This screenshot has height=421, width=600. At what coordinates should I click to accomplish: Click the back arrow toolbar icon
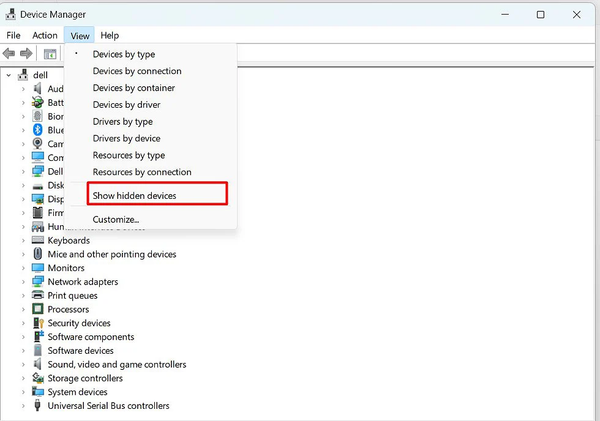(9, 53)
